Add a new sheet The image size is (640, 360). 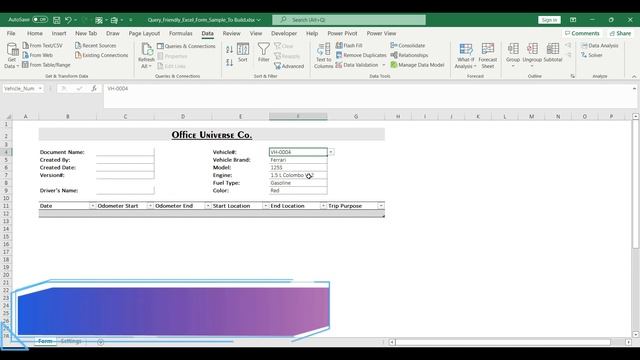[x=100, y=342]
